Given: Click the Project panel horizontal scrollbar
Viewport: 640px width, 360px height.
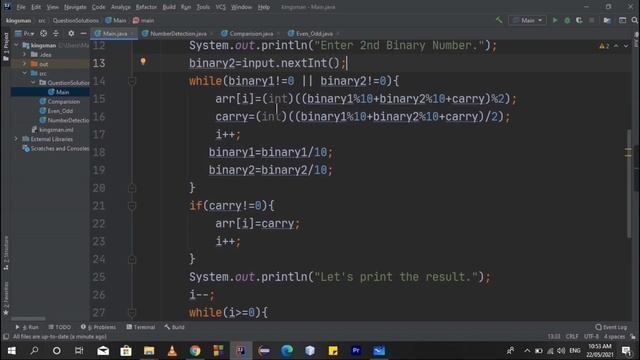Looking at the screenshot, I should click(28, 319).
